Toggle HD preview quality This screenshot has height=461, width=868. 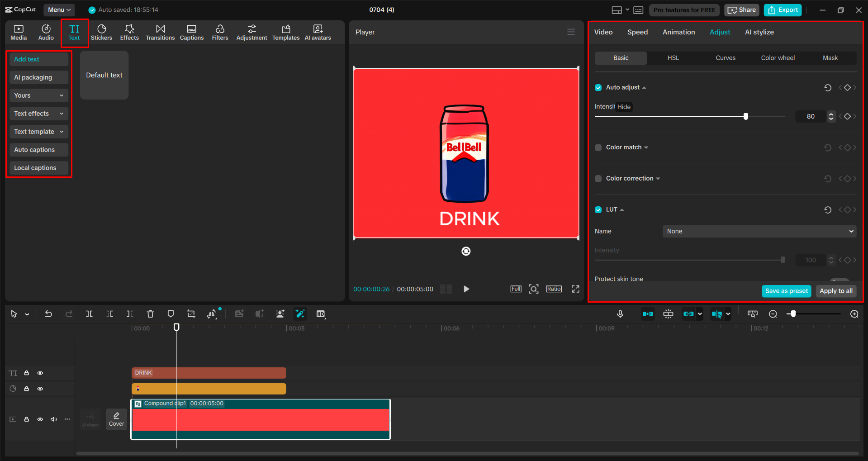(321, 314)
